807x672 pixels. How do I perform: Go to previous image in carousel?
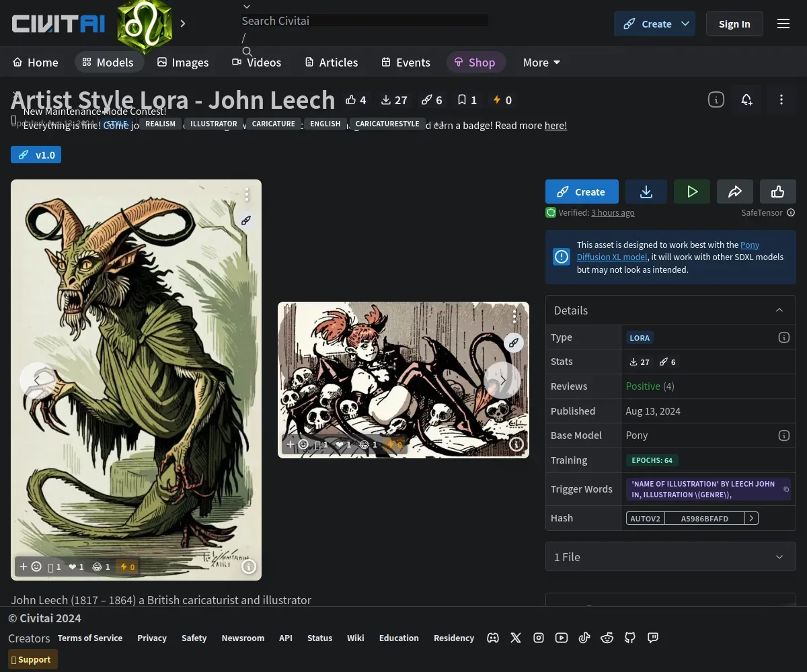point(37,380)
